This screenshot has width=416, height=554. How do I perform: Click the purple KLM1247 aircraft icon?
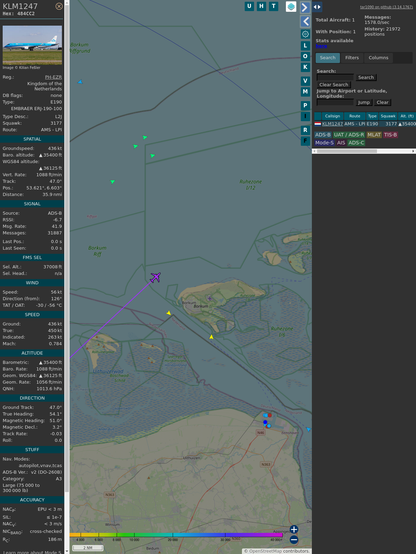155,277
